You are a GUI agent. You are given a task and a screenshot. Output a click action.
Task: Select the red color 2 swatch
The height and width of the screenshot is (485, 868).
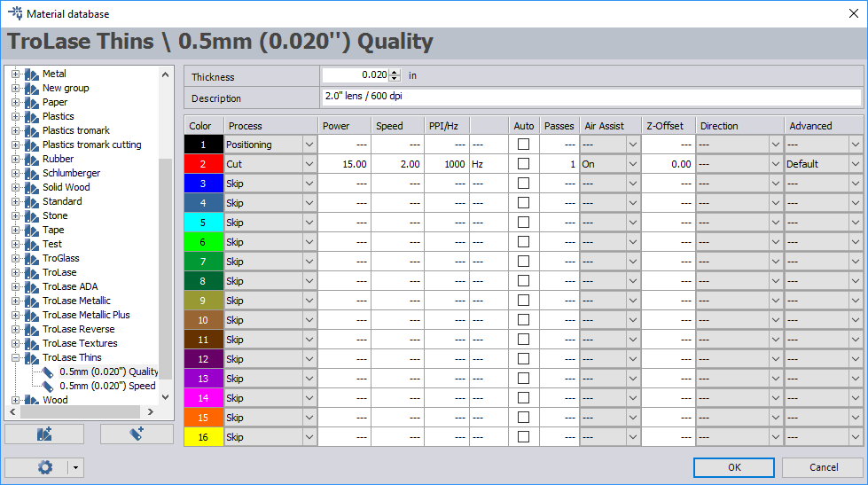coord(203,164)
